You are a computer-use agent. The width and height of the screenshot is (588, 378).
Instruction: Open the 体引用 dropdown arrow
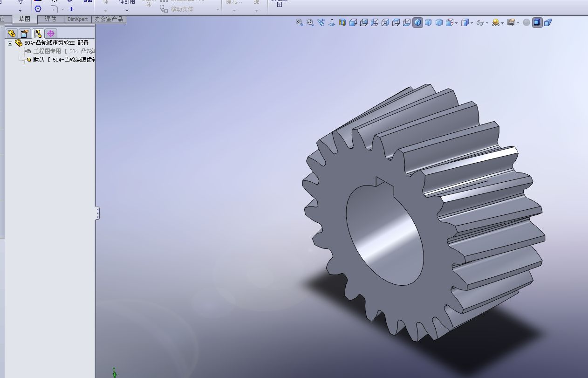point(127,11)
